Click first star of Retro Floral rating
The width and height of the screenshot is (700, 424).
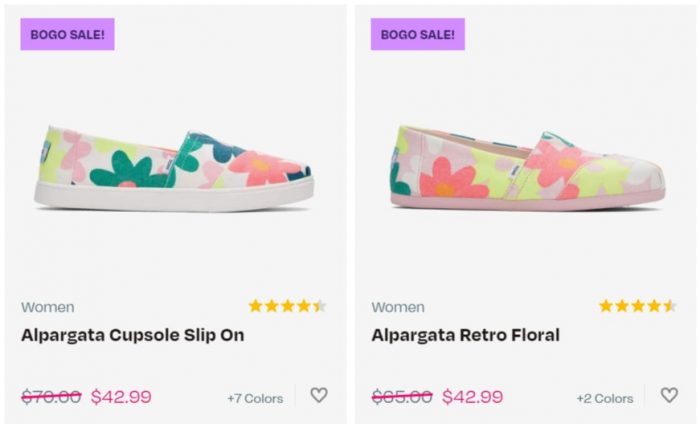click(605, 306)
